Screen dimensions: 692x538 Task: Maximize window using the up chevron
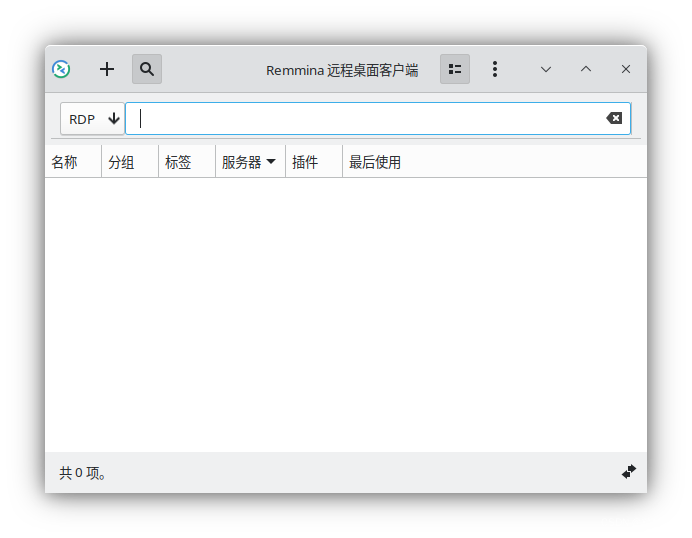[x=586, y=69]
